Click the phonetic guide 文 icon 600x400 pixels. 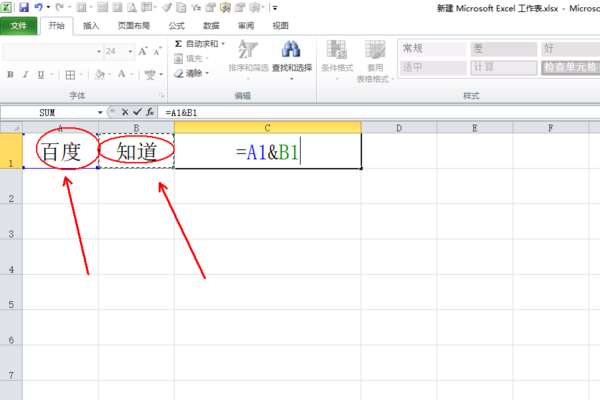[150, 75]
